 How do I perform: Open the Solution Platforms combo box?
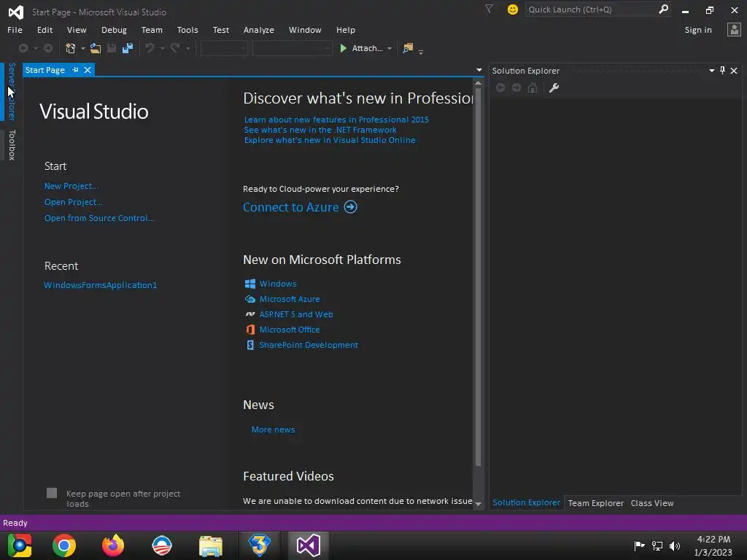tap(292, 48)
